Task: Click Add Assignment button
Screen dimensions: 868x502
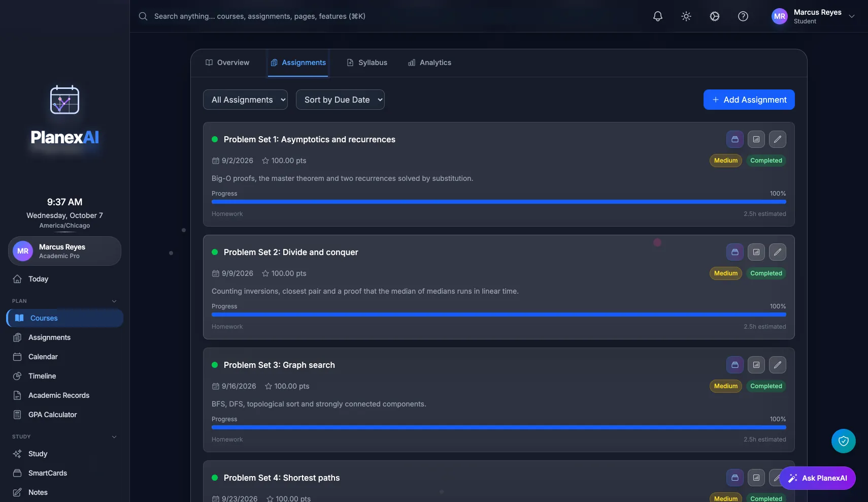Action: (x=749, y=100)
